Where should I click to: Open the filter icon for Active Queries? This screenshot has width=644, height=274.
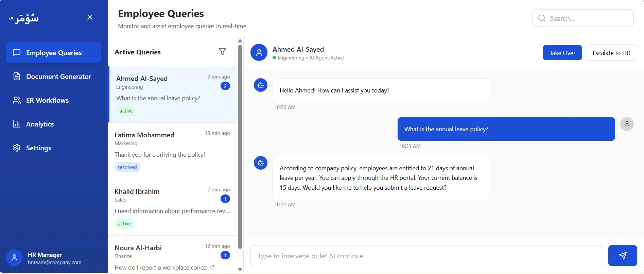(x=222, y=51)
